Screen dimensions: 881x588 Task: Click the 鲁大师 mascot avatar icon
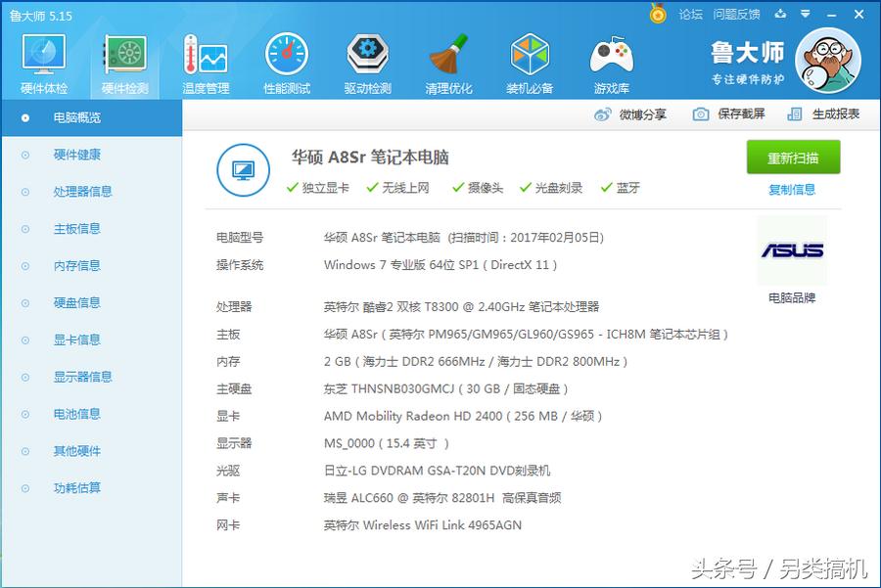(x=828, y=61)
